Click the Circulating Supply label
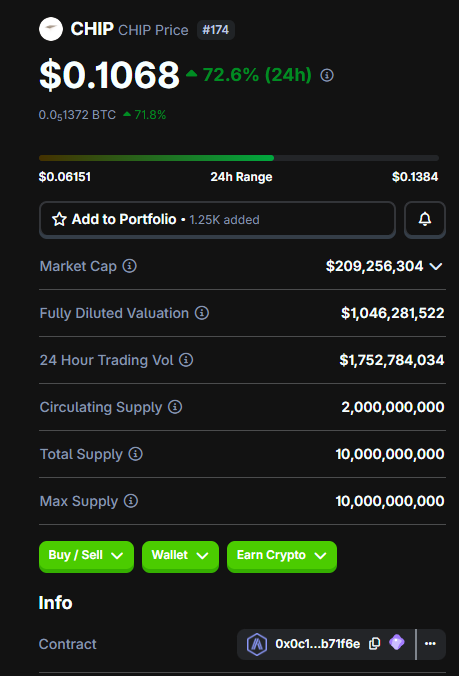Screen dimensions: 459x676 101,407
